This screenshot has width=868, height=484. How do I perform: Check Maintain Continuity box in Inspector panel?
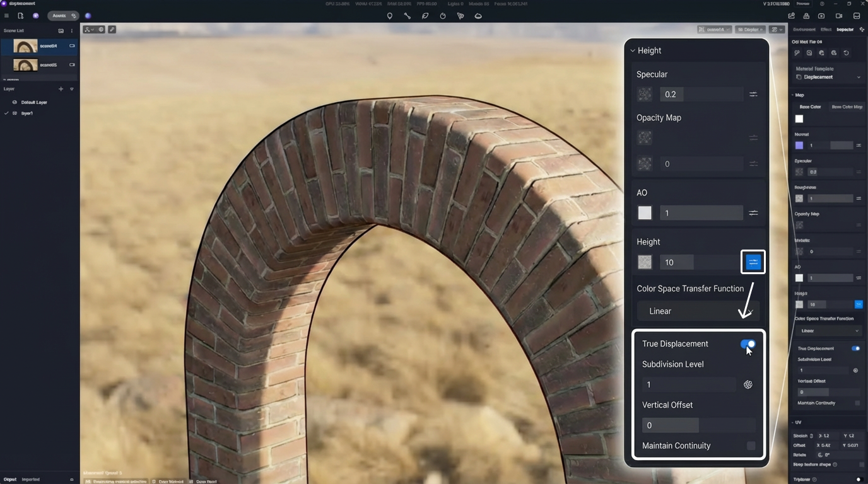(x=857, y=403)
